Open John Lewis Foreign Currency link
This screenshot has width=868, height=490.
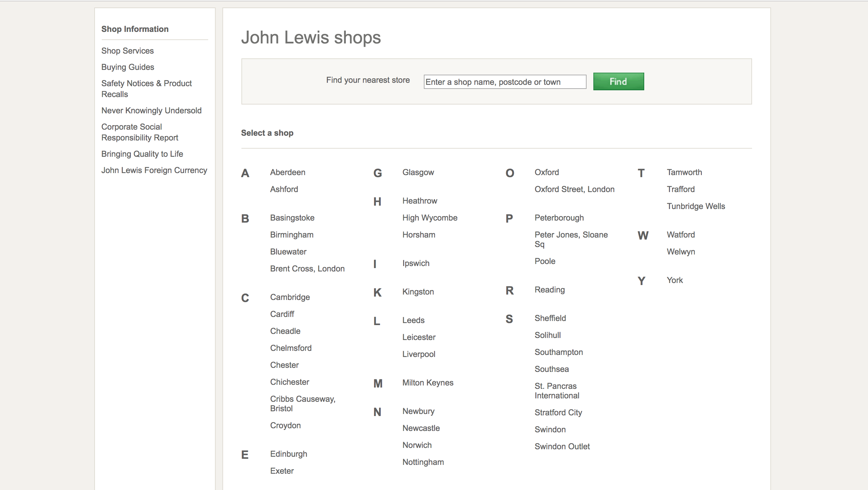(x=154, y=170)
